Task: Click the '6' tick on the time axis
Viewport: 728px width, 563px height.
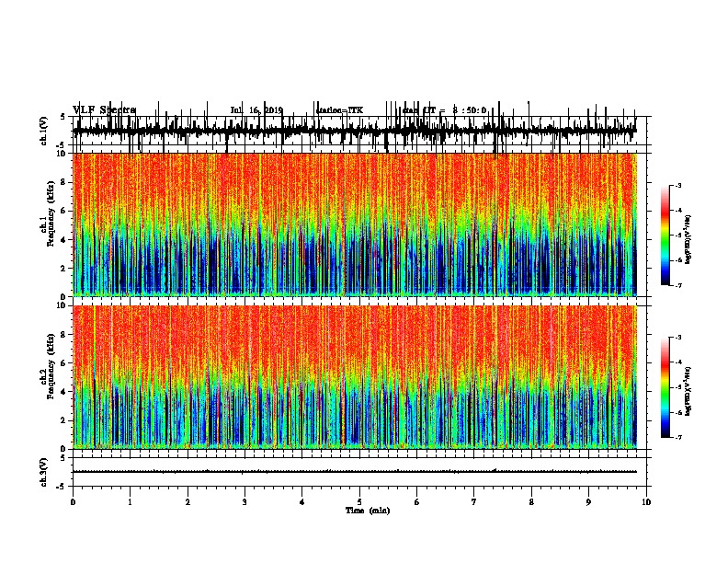Action: (417, 502)
